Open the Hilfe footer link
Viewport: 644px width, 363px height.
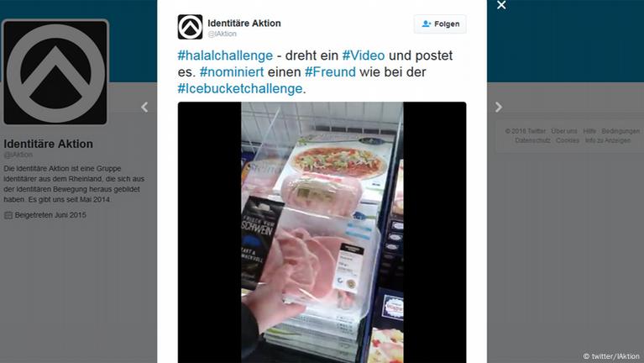589,131
